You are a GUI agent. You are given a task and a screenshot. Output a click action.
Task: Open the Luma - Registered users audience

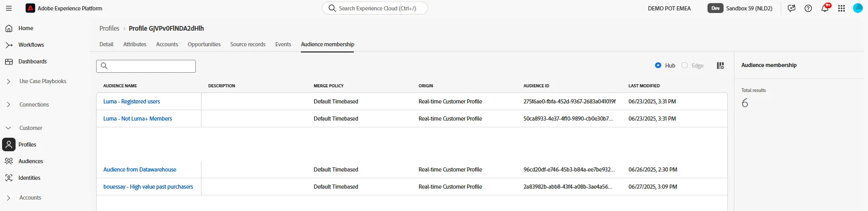(x=131, y=101)
